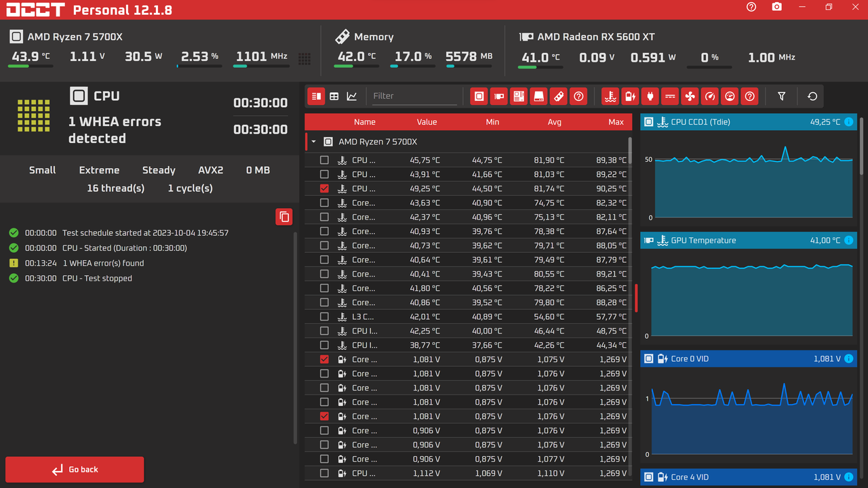Toggle the CPU device filter icon
This screenshot has width=868, height=488.
(x=479, y=96)
